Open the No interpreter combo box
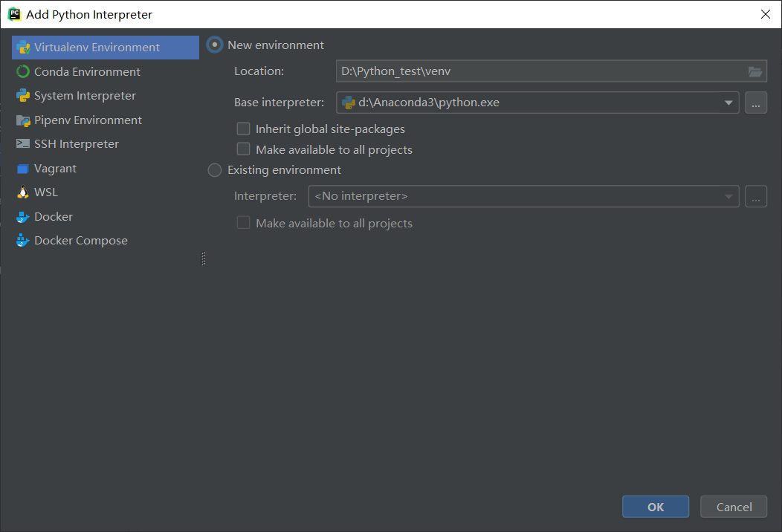This screenshot has height=532, width=782. pos(523,196)
